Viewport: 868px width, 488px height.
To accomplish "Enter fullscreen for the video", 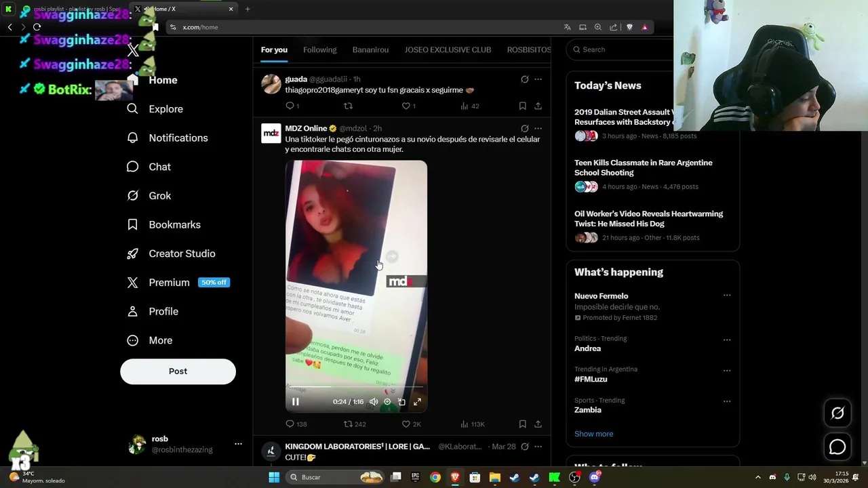I will point(417,402).
